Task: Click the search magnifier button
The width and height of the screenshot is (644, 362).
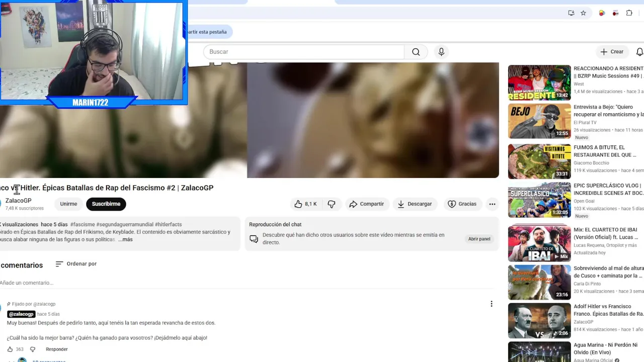Action: [x=416, y=52]
